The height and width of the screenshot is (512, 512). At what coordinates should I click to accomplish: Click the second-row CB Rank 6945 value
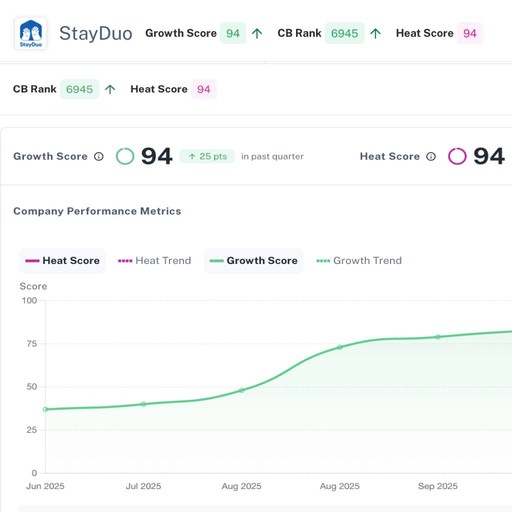point(79,89)
